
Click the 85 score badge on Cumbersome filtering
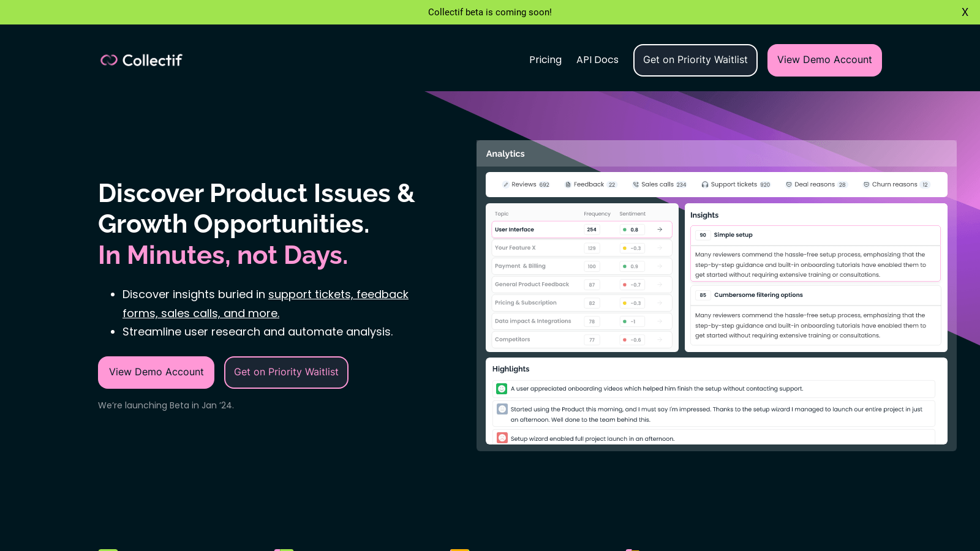pos(703,295)
